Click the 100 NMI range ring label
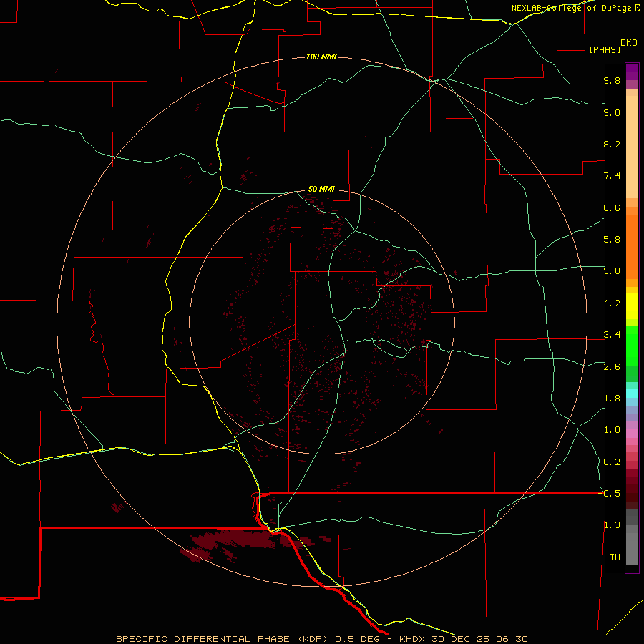 (321, 57)
